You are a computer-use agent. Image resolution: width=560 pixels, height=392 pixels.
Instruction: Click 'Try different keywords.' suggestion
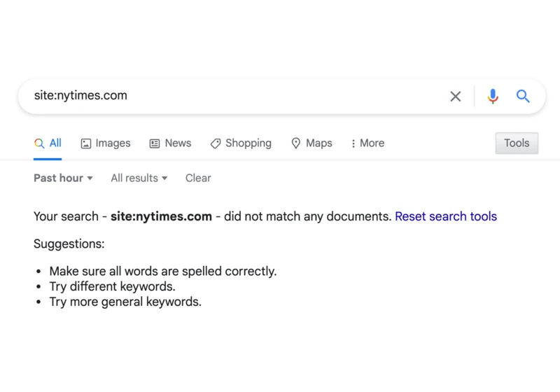coord(112,287)
